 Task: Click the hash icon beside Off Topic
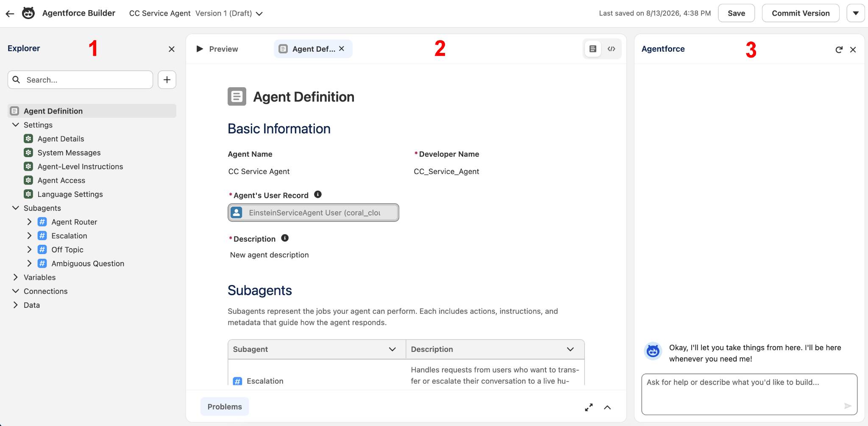(42, 249)
